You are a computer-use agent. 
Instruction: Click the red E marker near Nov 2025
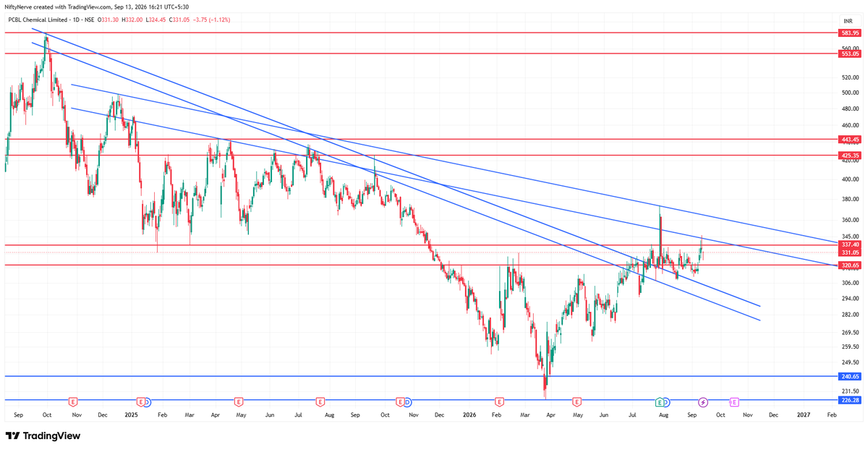click(x=399, y=402)
